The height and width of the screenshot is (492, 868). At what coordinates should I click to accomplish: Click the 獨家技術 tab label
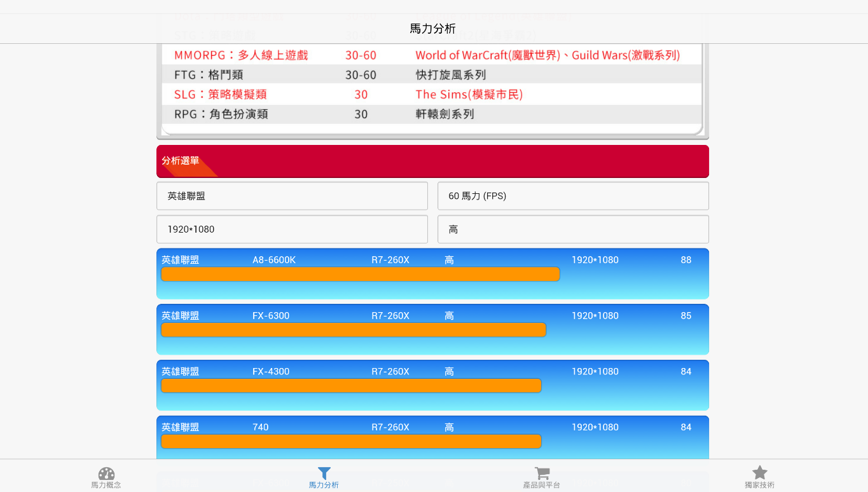pos(760,485)
